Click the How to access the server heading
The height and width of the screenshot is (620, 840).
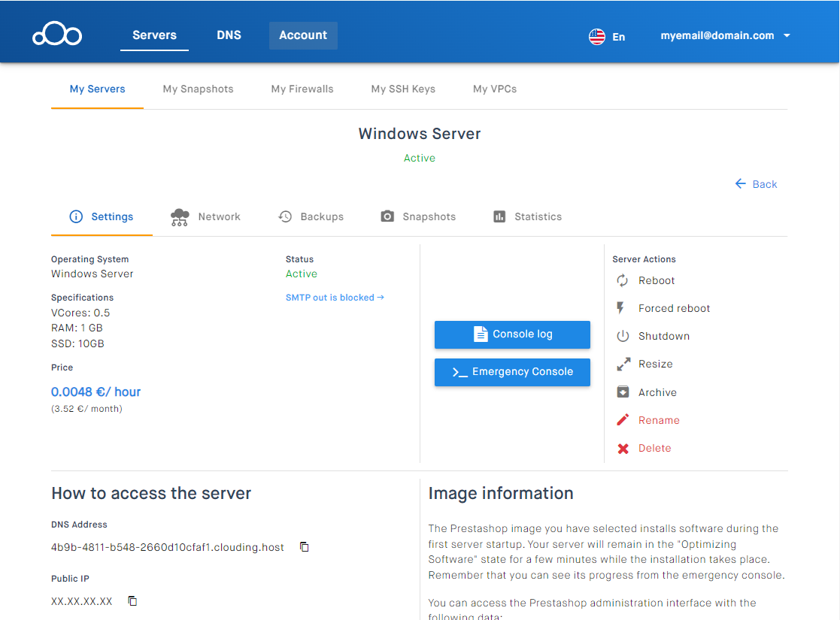(151, 493)
